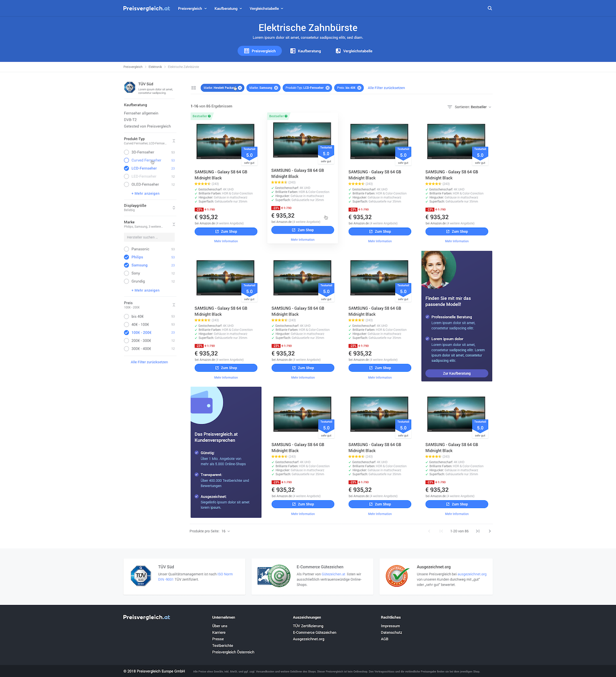Click the Preisvergleich breadcrumb link
The image size is (616, 677).
tap(133, 67)
